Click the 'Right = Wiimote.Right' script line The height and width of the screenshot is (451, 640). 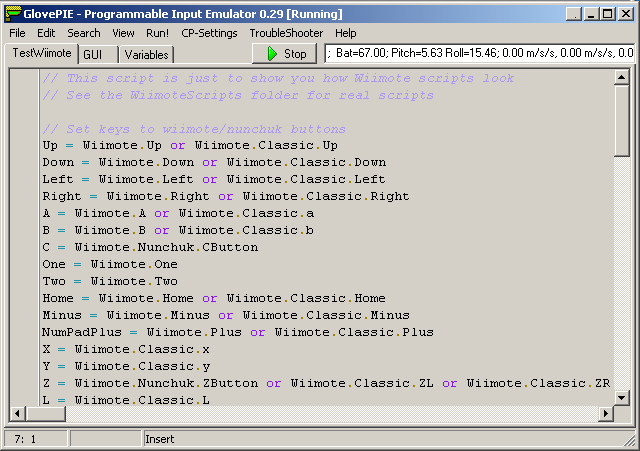point(226,197)
